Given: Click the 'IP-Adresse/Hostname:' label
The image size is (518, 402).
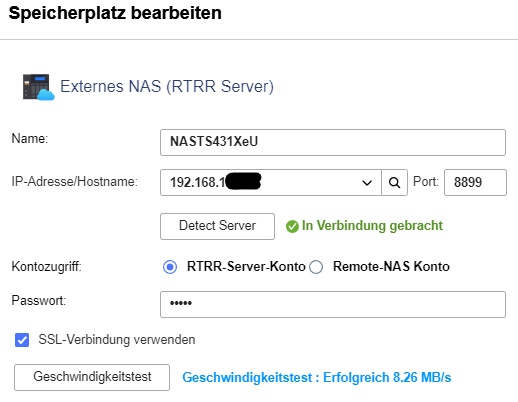Looking at the screenshot, I should pyautogui.click(x=74, y=182).
